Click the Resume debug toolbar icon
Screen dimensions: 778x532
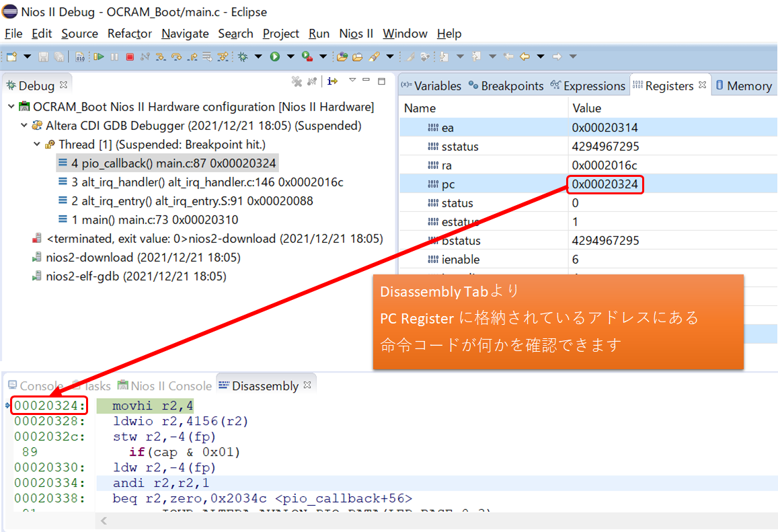click(99, 57)
